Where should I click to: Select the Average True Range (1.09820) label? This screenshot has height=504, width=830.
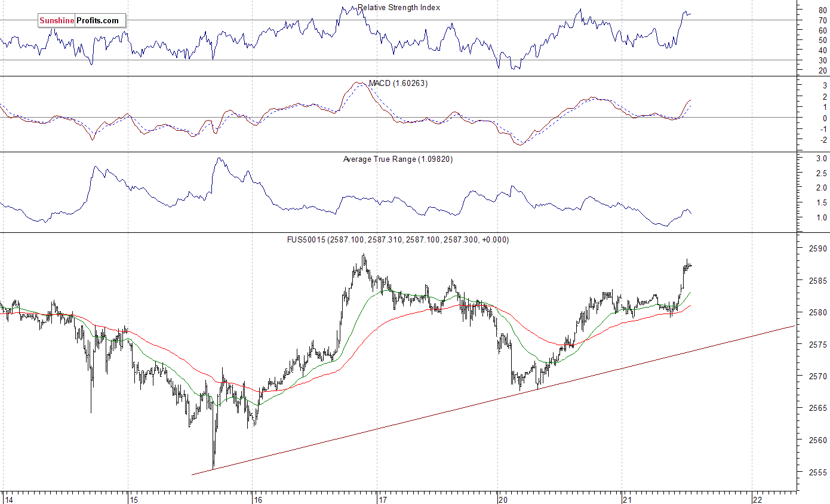pyautogui.click(x=398, y=159)
